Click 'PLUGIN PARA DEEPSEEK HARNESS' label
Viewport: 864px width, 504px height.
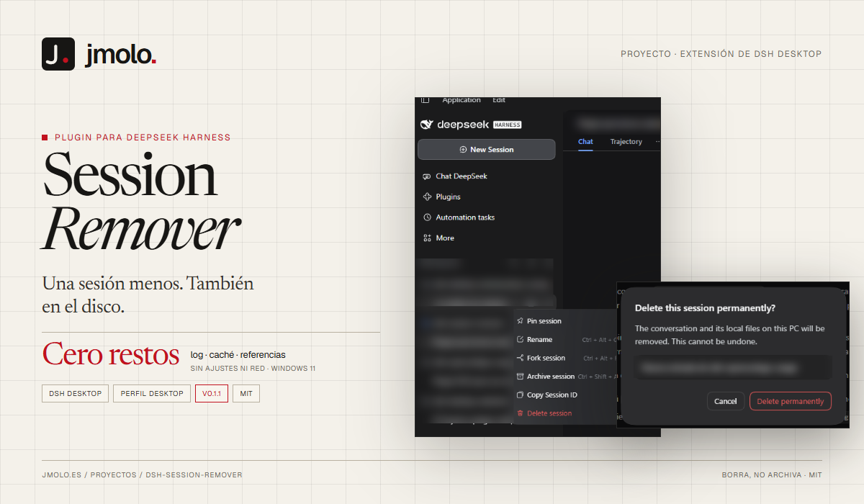coord(143,138)
